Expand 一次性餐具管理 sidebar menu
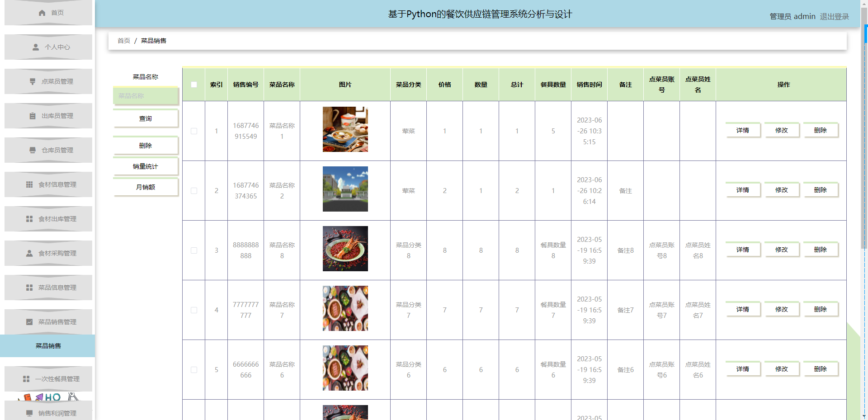 click(x=48, y=379)
